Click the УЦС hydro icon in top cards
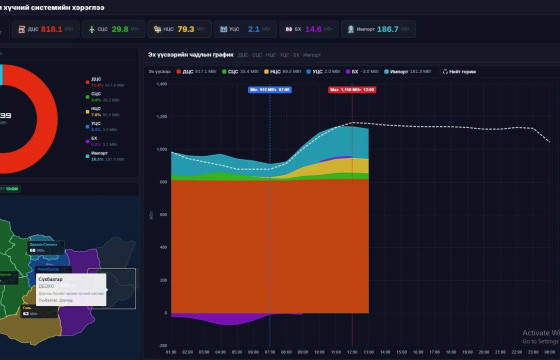 point(224,29)
